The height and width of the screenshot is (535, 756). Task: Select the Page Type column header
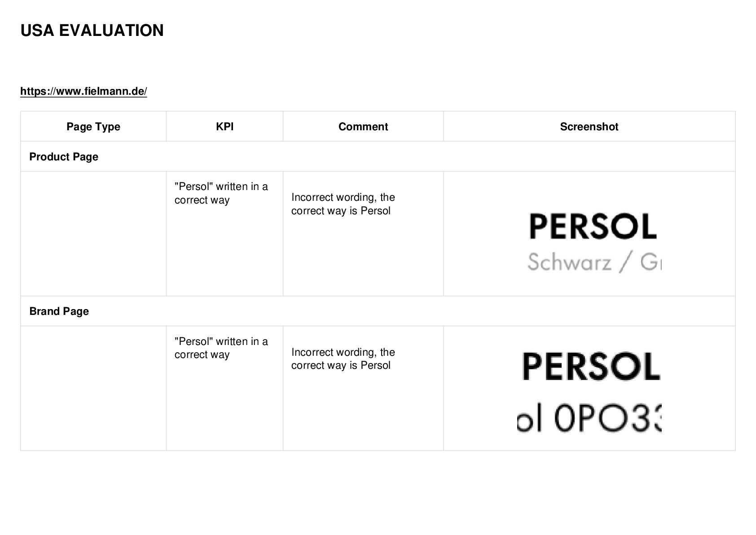point(93,127)
